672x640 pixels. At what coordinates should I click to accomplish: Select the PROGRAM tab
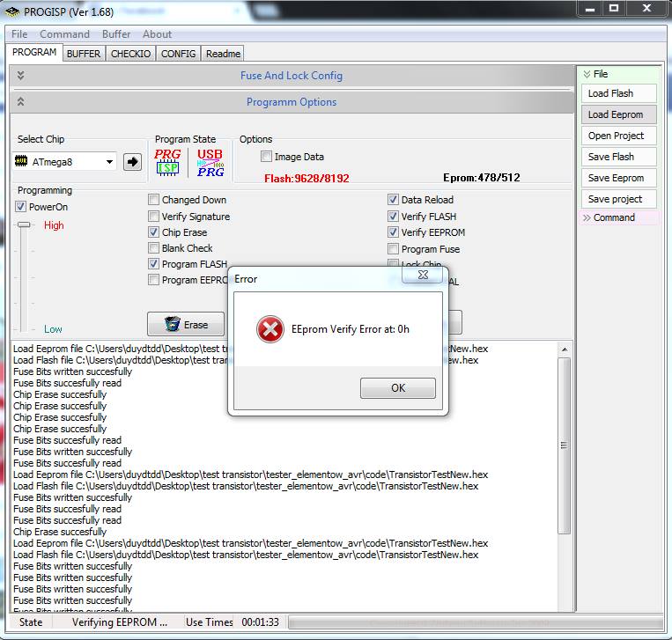(34, 52)
